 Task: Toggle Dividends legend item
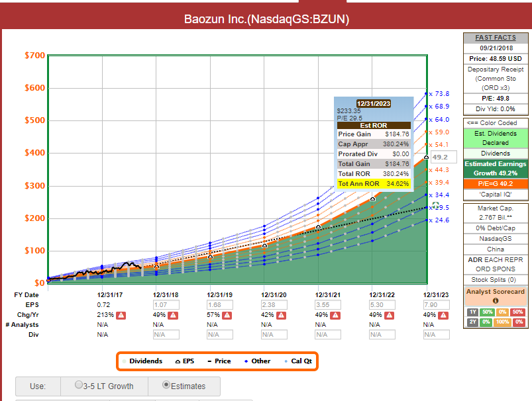142,361
